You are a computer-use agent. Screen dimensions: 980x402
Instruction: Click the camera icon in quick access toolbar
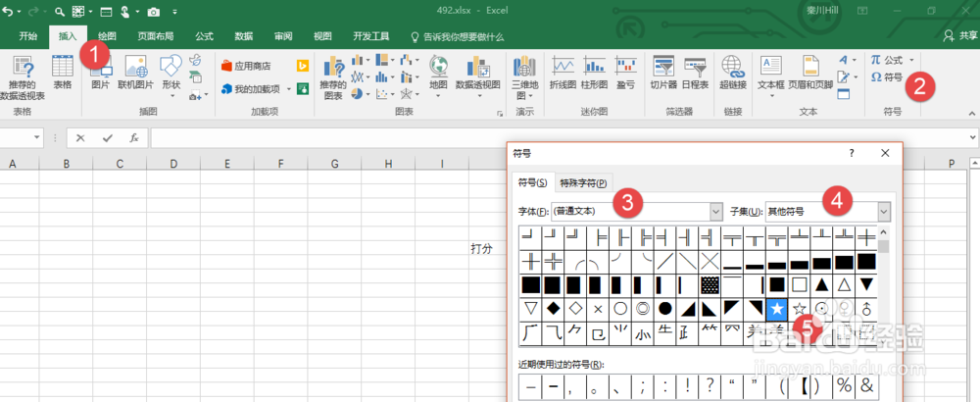tap(153, 12)
